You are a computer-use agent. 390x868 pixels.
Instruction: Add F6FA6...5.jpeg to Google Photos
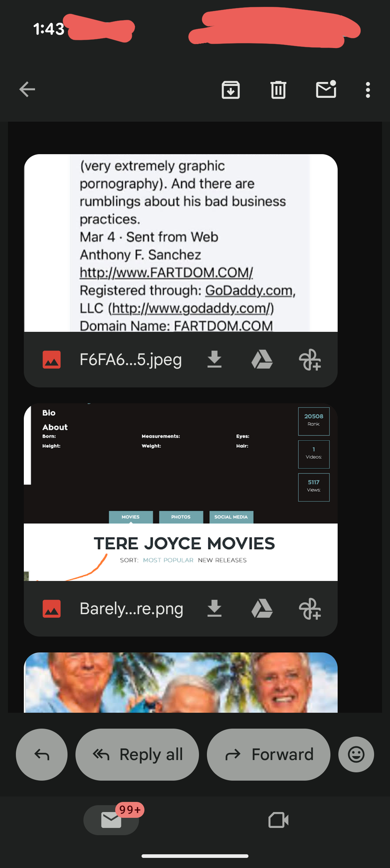point(310,360)
